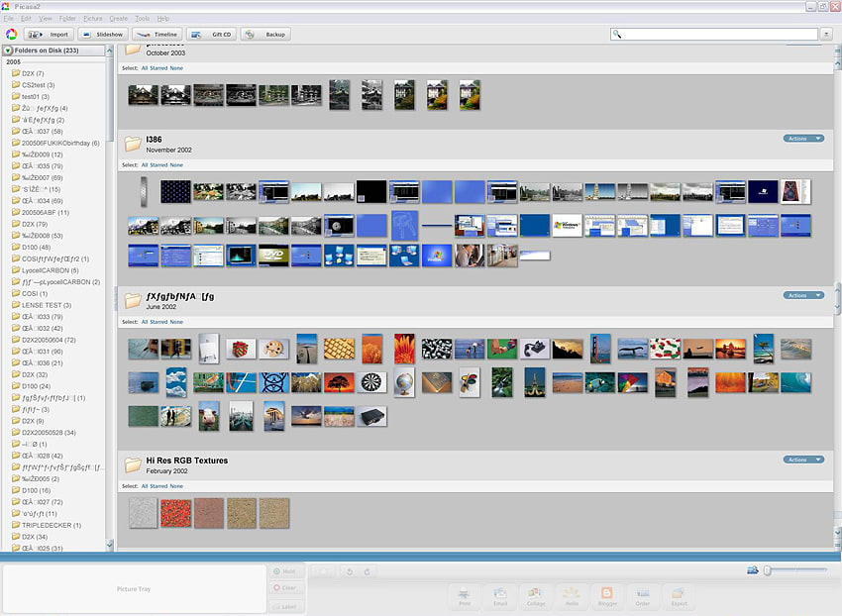Open the search options dropdown
This screenshot has width=842, height=616.
[x=826, y=35]
